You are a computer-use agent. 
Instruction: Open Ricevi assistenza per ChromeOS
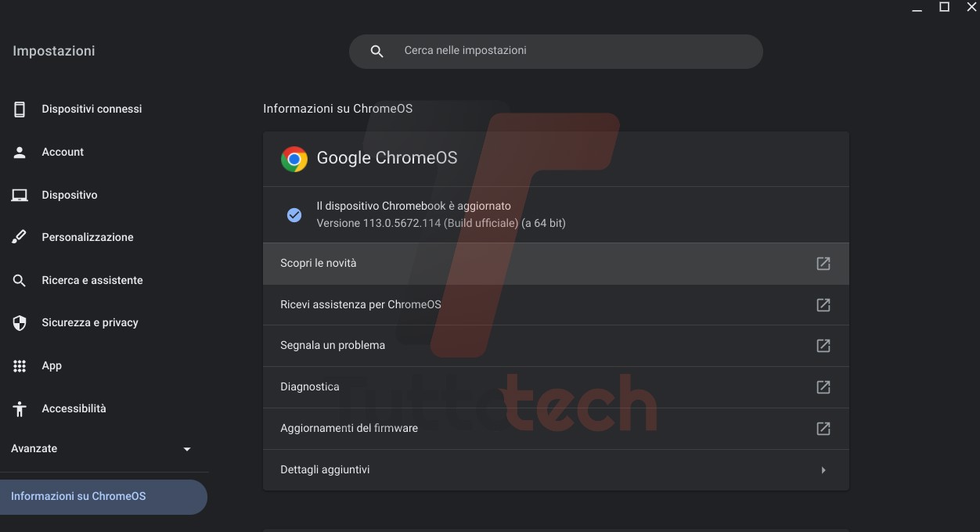pyautogui.click(x=361, y=304)
